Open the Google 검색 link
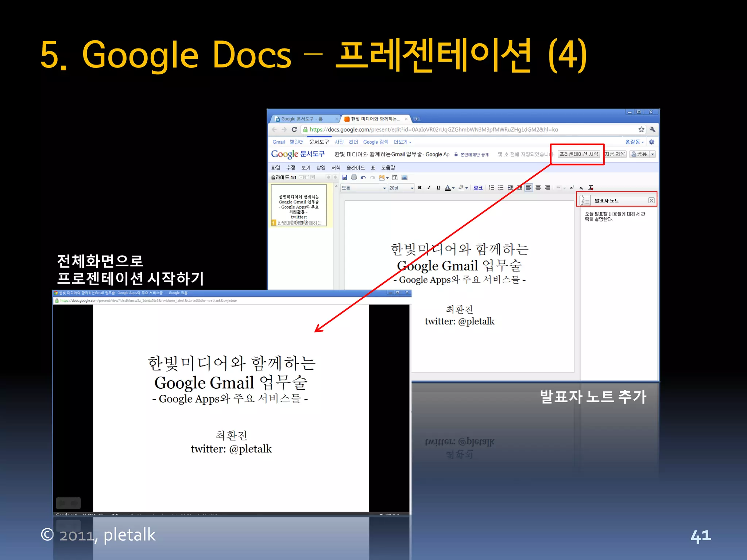 tap(376, 142)
